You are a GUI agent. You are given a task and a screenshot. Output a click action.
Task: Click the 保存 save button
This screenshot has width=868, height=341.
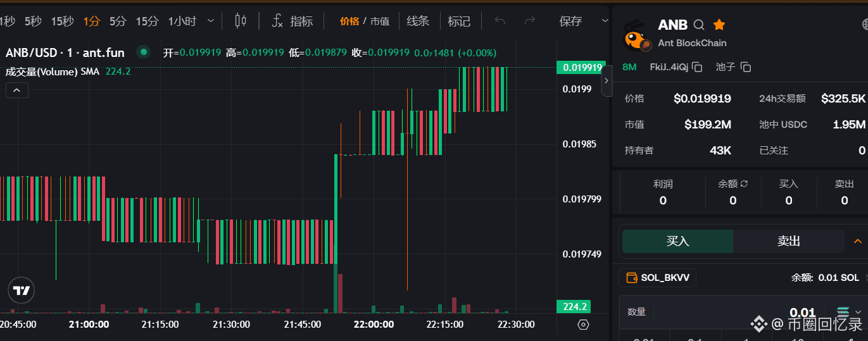570,21
